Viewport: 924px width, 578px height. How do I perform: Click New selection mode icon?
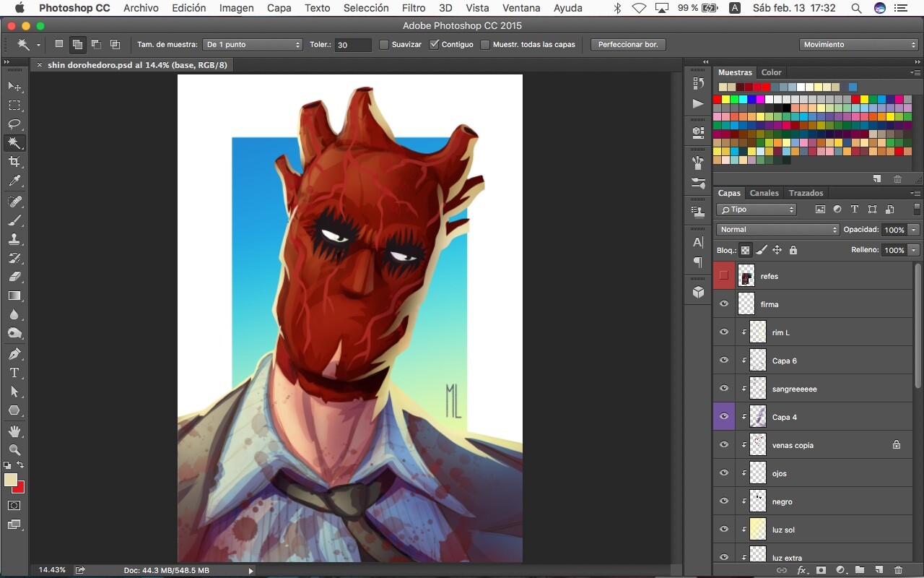point(59,44)
